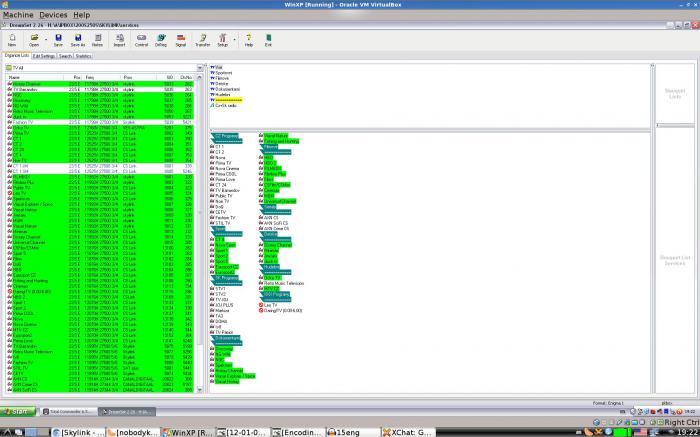Select AXN Sci-Fi CS in bouquet services
This screenshot has width=700, height=437.
pyautogui.click(x=276, y=223)
